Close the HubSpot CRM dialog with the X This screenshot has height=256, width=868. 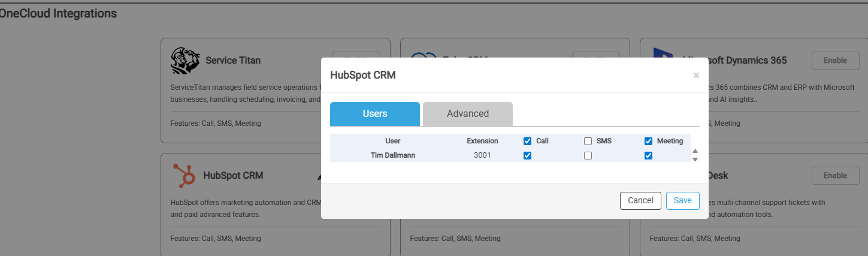click(x=695, y=76)
